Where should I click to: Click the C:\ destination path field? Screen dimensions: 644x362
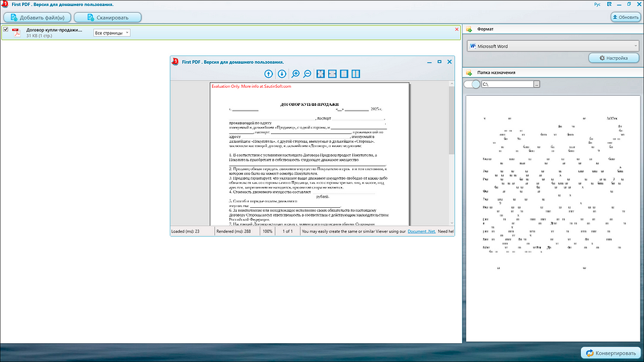(507, 84)
